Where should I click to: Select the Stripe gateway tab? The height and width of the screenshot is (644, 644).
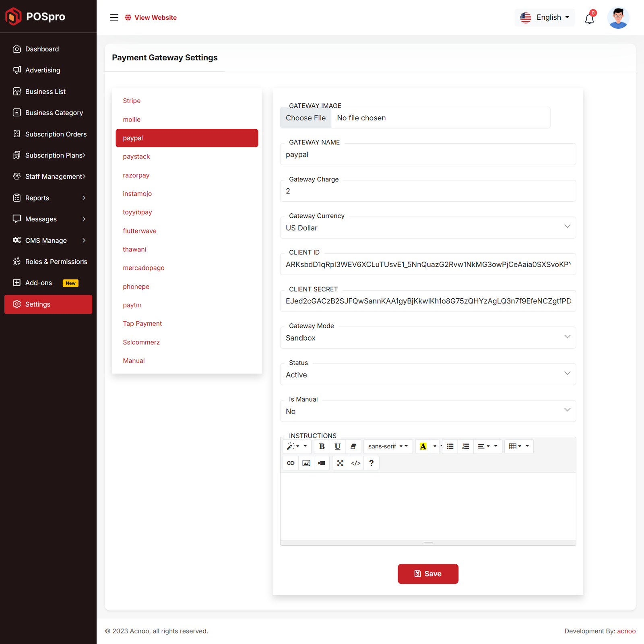132,101
